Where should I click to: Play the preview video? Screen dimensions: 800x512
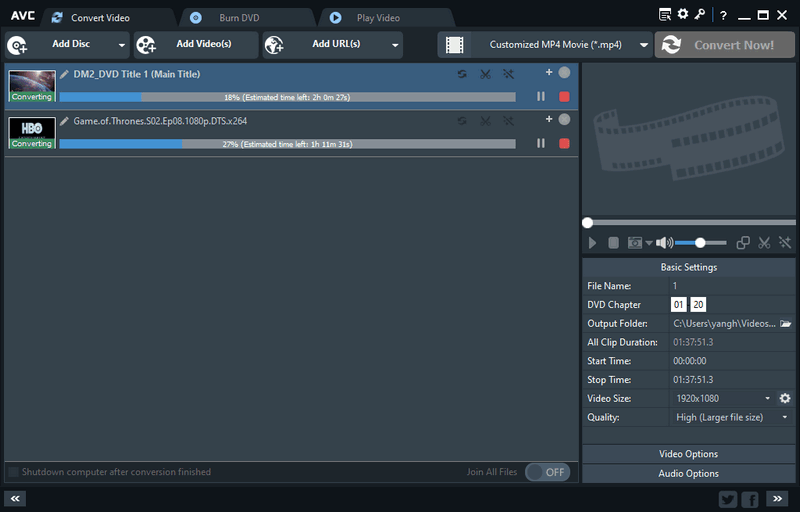tap(592, 243)
